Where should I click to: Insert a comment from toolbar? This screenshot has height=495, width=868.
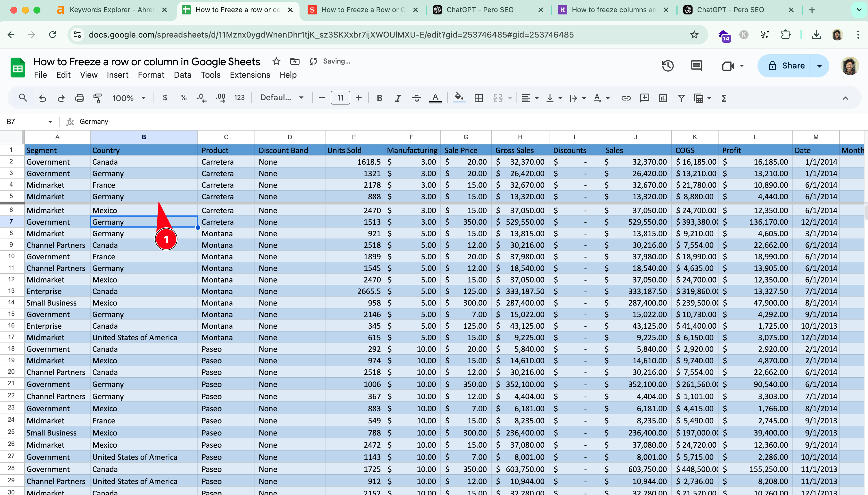(644, 98)
